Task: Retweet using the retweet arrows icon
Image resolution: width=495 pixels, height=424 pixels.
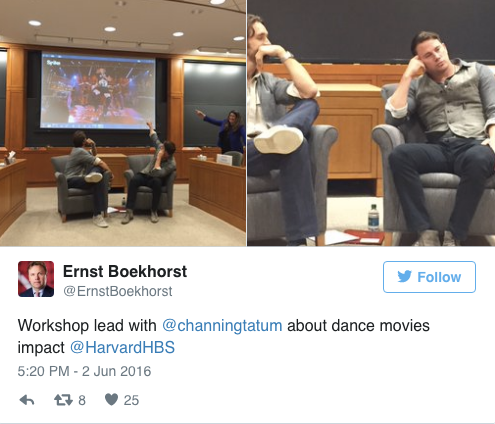Action: pyautogui.click(x=63, y=400)
